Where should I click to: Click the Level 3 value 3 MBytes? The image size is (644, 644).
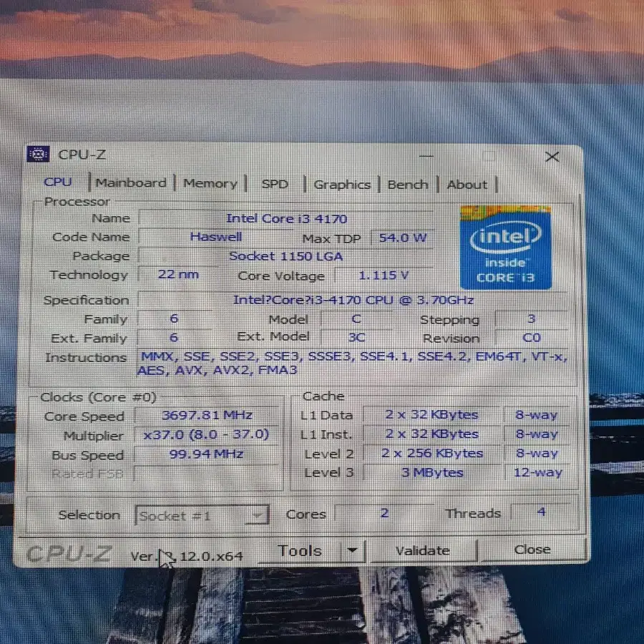point(432,473)
